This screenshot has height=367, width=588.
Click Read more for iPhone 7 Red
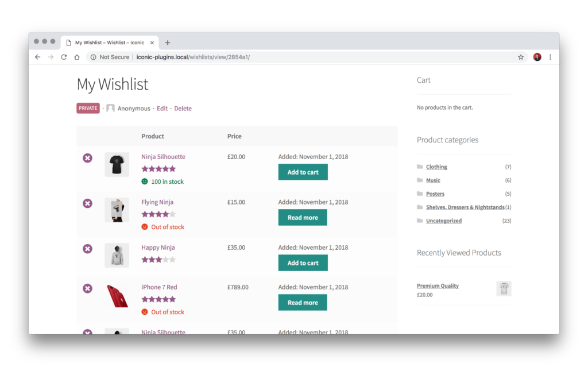303,302
